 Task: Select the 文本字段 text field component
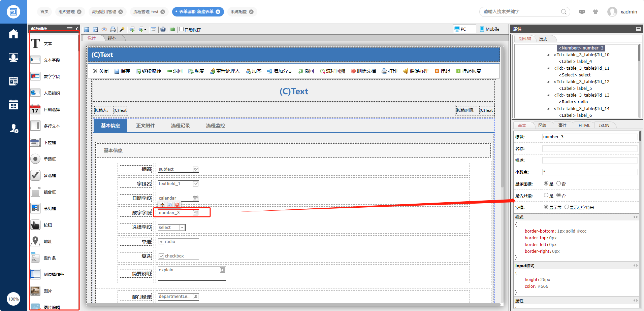pyautogui.click(x=35, y=60)
